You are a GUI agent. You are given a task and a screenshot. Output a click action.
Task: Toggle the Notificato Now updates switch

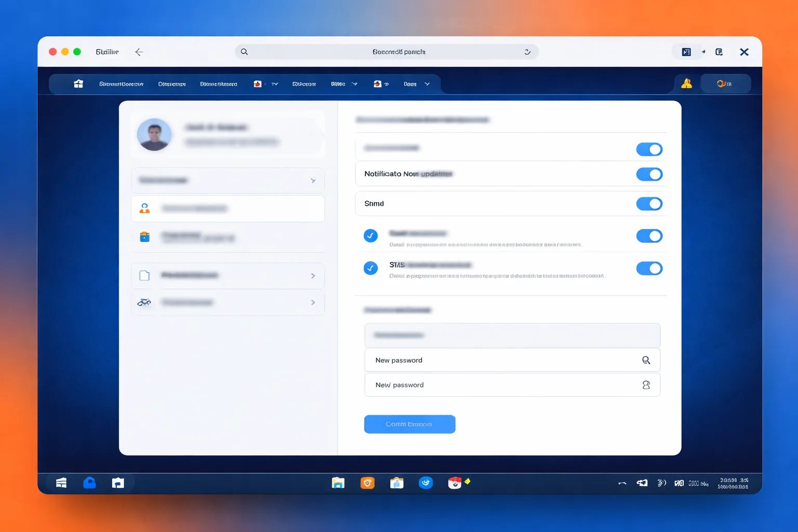649,174
